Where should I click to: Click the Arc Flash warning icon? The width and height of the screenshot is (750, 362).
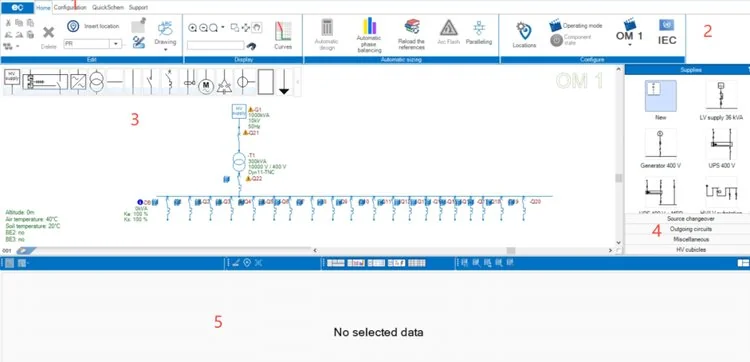tap(449, 28)
